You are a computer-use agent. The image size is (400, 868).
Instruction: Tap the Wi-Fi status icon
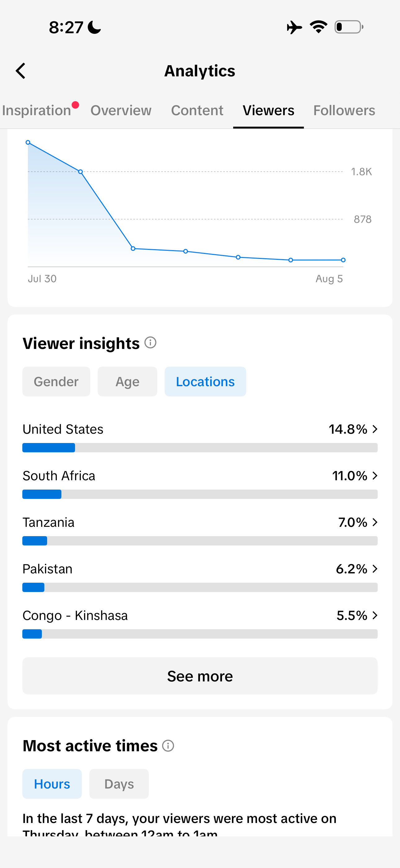[x=318, y=27]
